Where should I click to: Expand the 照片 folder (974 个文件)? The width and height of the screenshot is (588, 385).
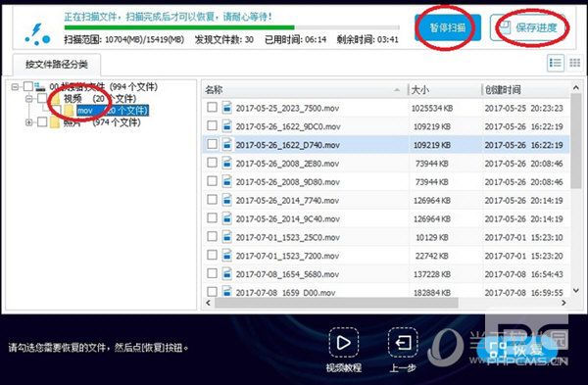pos(28,122)
